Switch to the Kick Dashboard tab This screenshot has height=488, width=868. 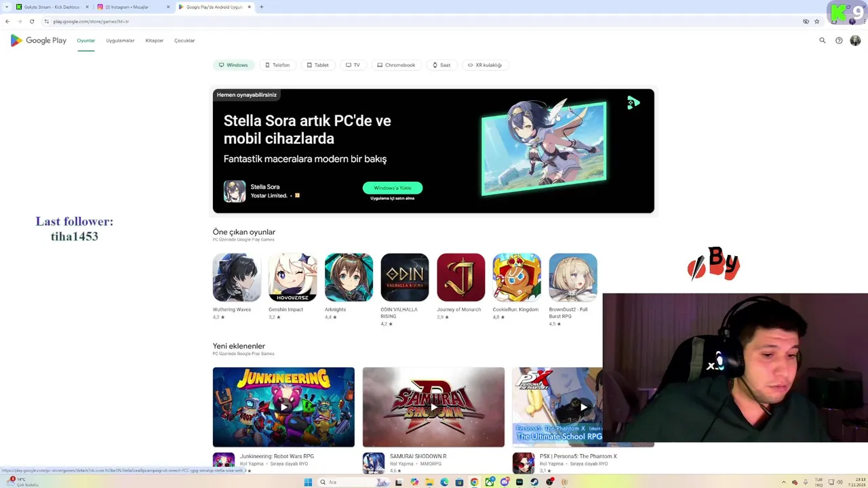tap(52, 7)
